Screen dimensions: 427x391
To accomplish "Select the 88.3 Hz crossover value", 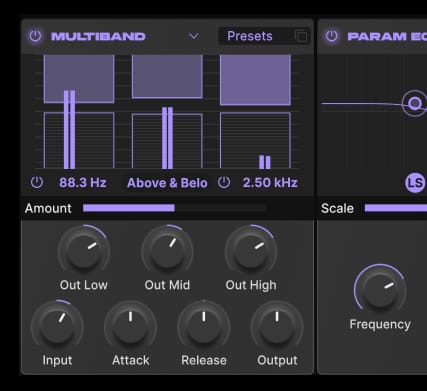I will pyautogui.click(x=83, y=183).
